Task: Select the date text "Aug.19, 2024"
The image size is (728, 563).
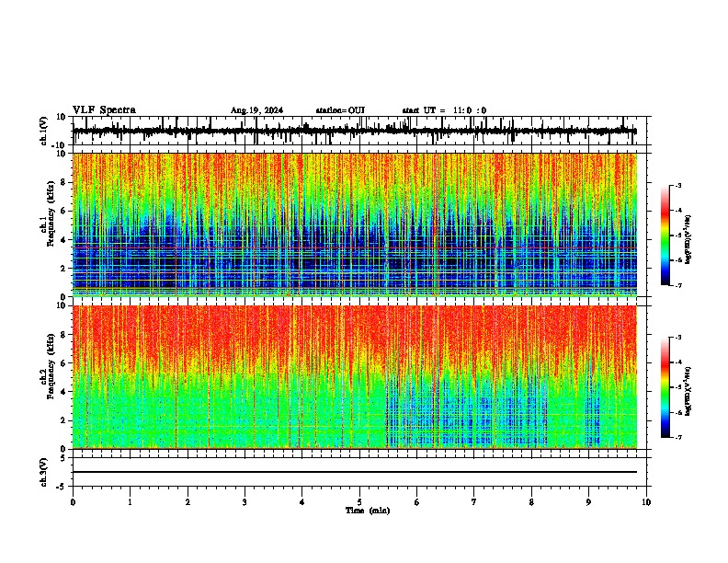Action: [x=256, y=110]
